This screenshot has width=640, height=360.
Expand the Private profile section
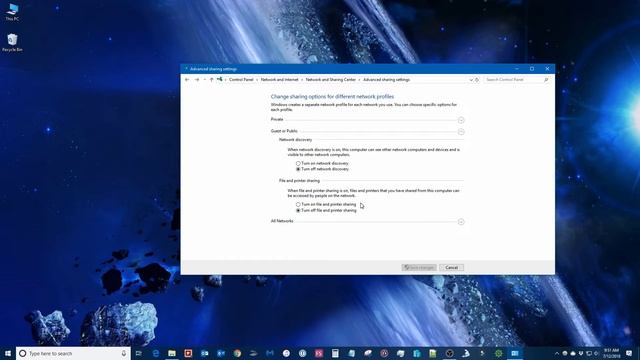click(x=461, y=120)
